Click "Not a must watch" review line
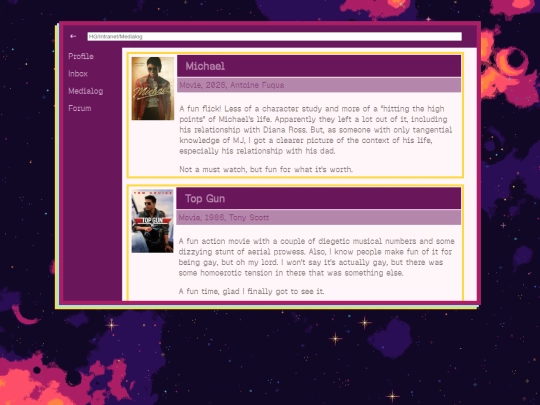The height and width of the screenshot is (405, 540). click(266, 169)
